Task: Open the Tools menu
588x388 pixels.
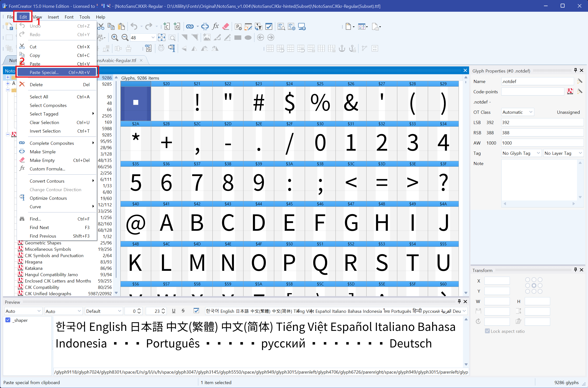Action: [84, 17]
